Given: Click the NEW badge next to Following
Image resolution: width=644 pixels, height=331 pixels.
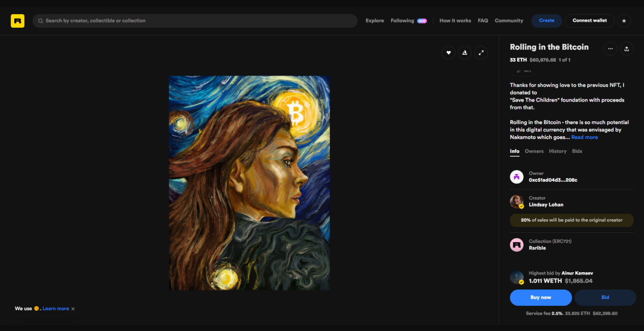Looking at the screenshot, I should click(422, 21).
